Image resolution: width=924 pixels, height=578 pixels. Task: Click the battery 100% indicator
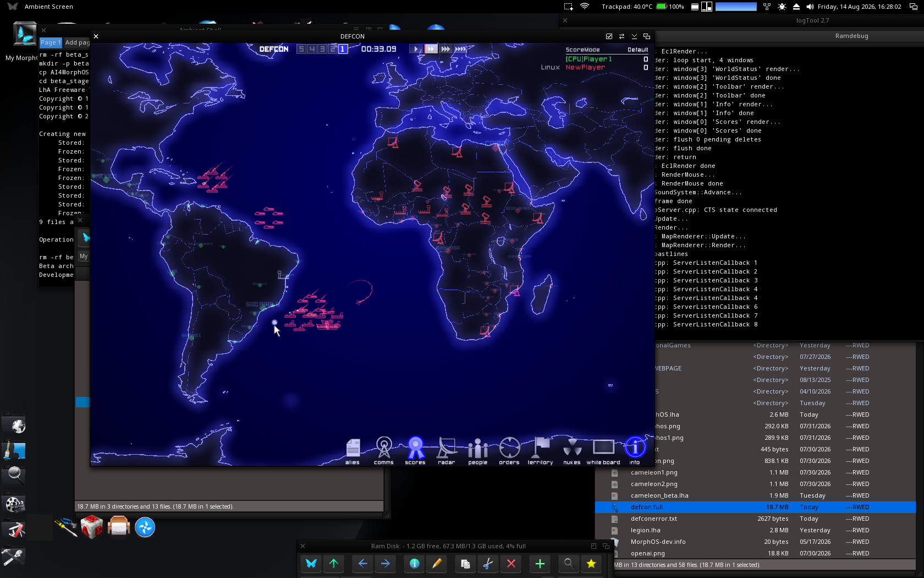670,7
